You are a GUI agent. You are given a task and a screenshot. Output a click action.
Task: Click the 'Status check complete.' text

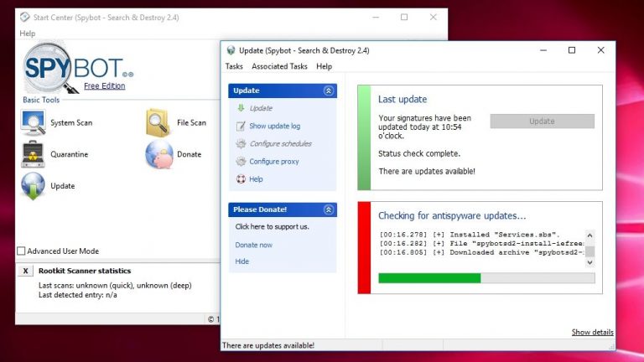point(419,153)
